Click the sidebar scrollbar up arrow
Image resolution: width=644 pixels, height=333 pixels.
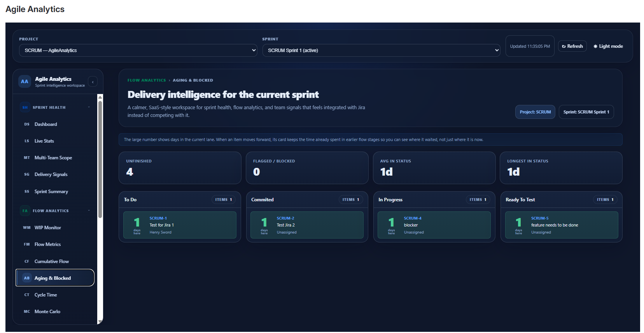[100, 97]
